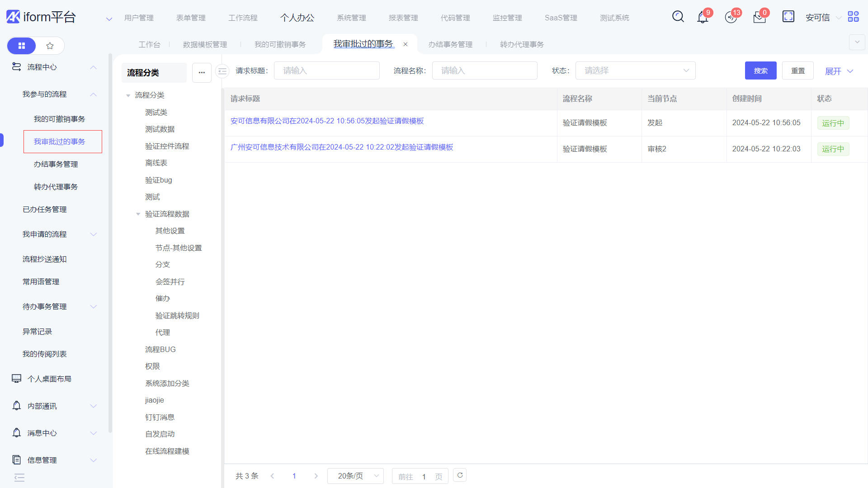Click the 搜索 search button

(760, 70)
